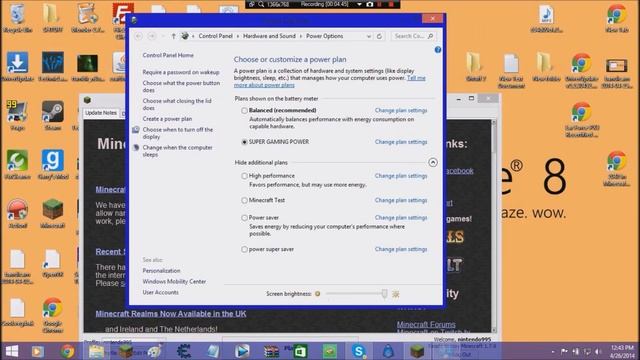This screenshot has width=640, height=360.
Task: Change plan settings for power super saver
Action: 401,249
